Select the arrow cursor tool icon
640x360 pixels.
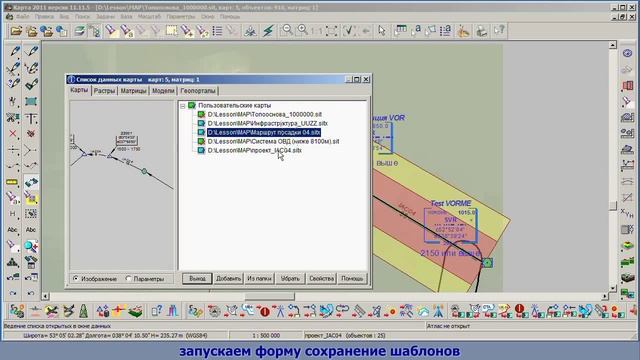[x=382, y=31]
